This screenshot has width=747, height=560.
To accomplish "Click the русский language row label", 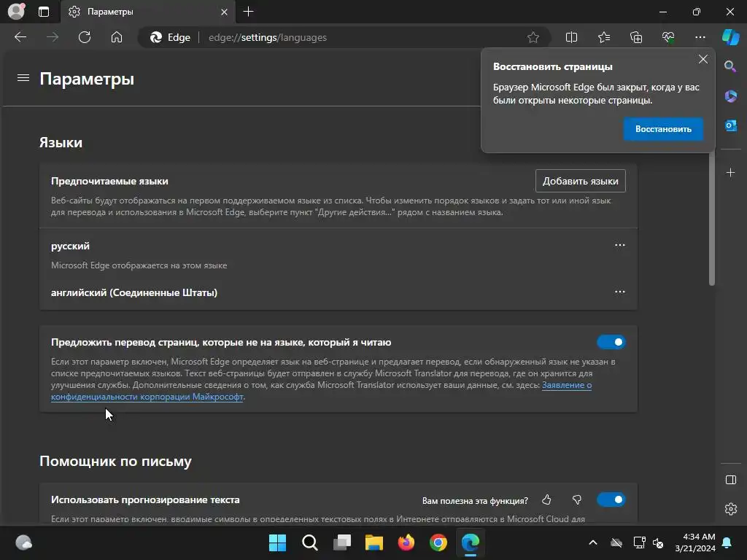I will pos(70,246).
